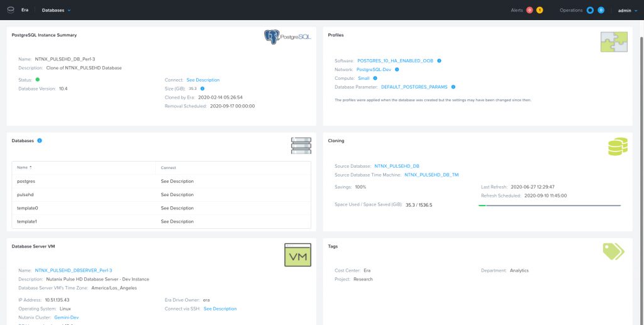Click the Era logo icon in header

[10, 10]
